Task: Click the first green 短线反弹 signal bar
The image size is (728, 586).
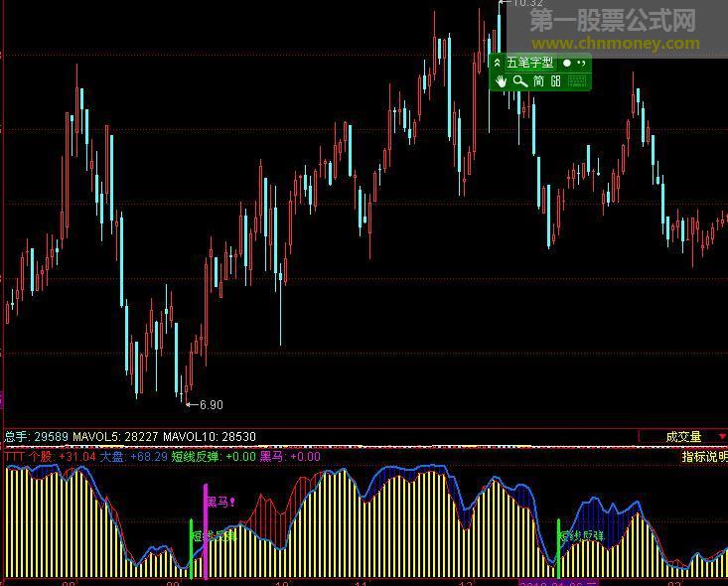Action: (191, 546)
